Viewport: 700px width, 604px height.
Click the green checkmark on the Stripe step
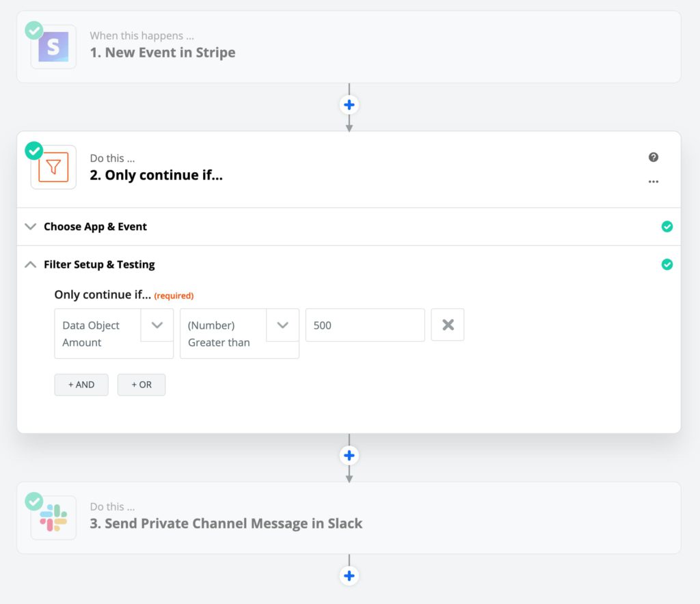pos(33,29)
